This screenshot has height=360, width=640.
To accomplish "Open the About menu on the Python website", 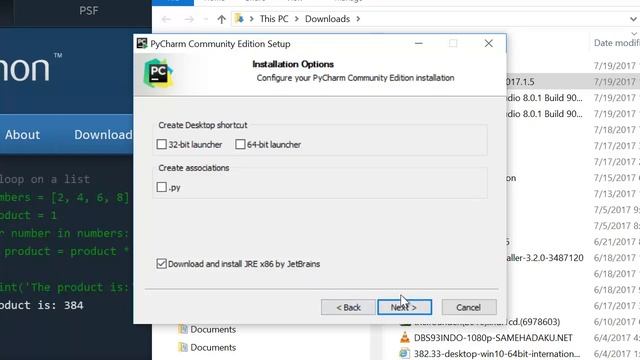I will [22, 135].
